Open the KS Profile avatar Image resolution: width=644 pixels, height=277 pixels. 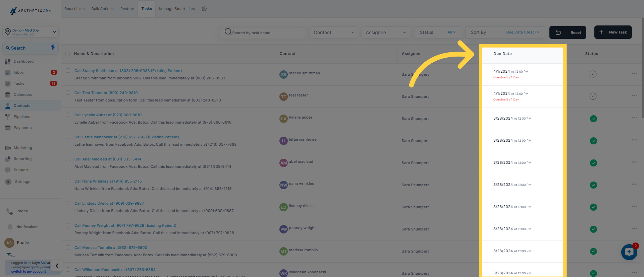pos(9,243)
